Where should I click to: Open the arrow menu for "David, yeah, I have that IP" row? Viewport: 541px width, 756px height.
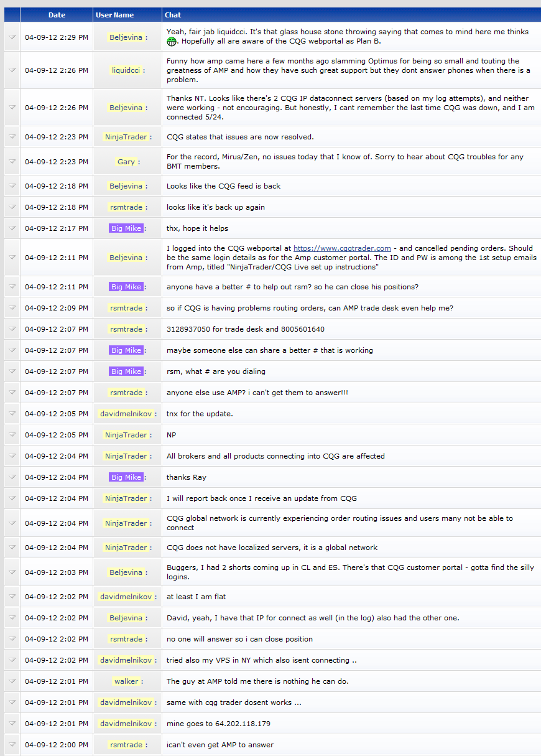pos(12,618)
